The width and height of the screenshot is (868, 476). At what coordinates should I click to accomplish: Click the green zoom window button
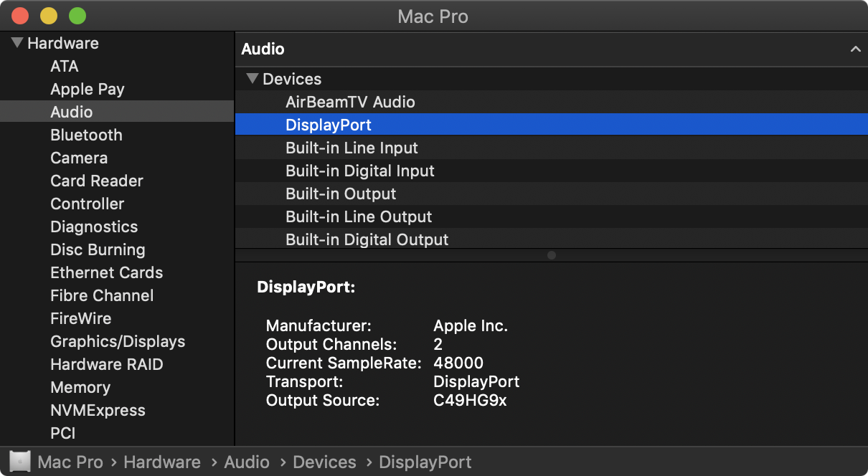pyautogui.click(x=77, y=16)
